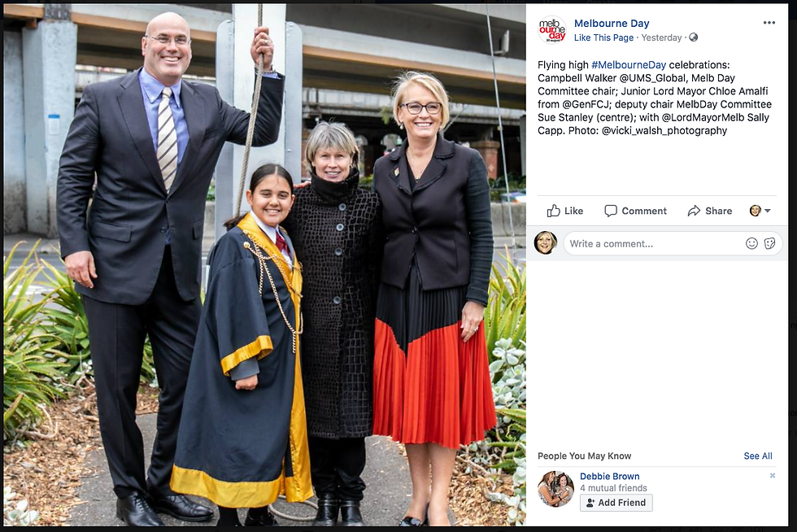
Task: Click Like This Page link
Action: (x=603, y=37)
